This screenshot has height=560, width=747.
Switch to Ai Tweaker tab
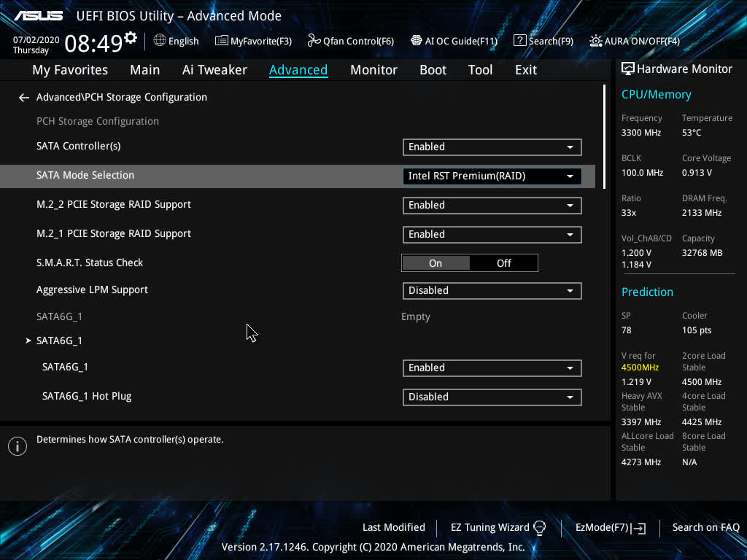point(214,70)
